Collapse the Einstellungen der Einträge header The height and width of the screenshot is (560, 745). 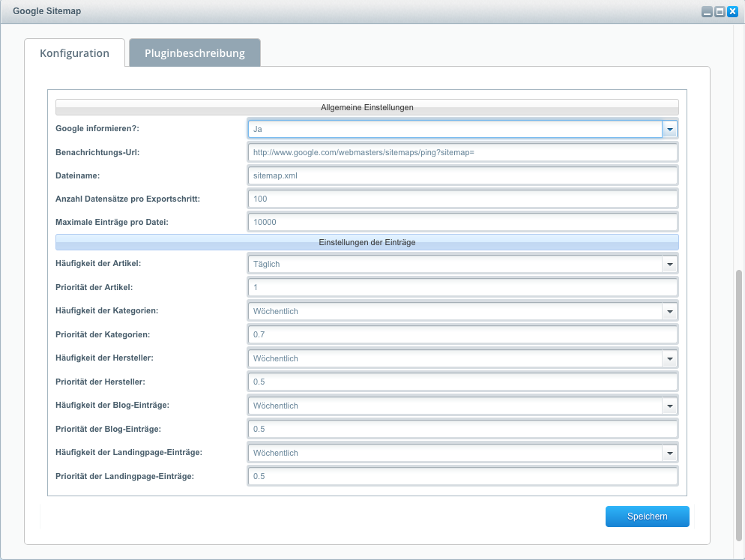coord(367,242)
